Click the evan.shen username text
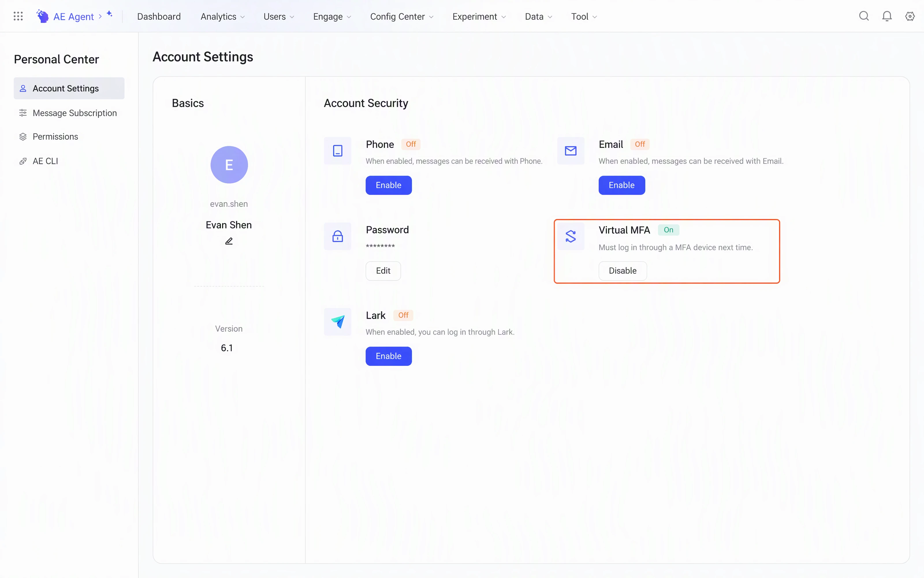Image resolution: width=924 pixels, height=578 pixels. (x=229, y=204)
